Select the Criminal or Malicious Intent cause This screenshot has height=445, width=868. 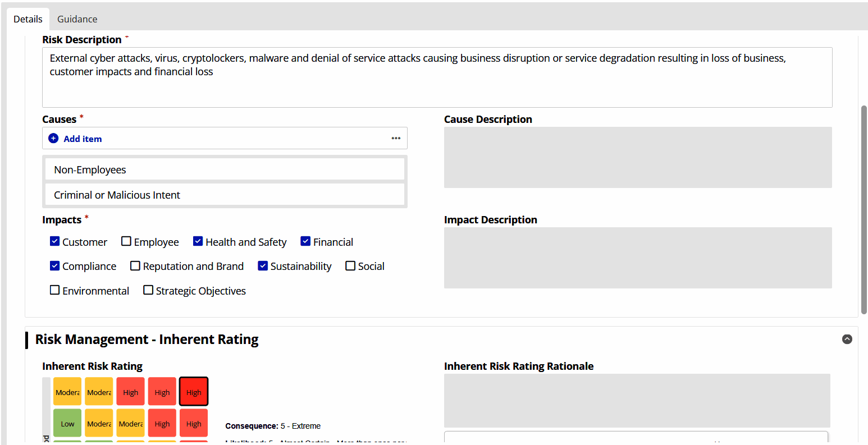(x=225, y=195)
